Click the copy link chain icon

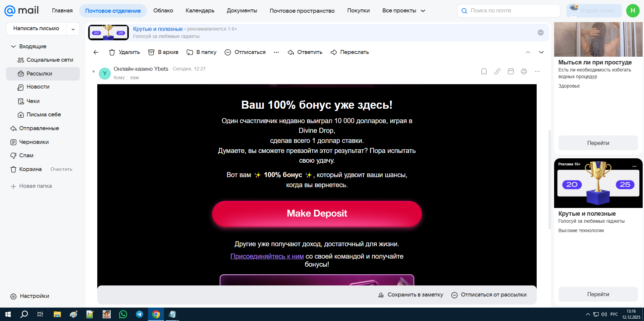point(497,71)
